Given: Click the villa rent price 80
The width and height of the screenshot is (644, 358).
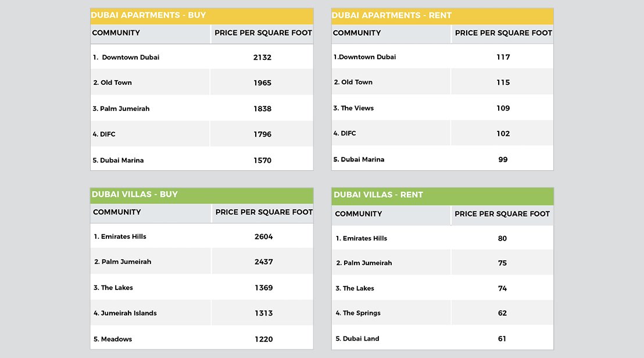Looking at the screenshot, I should (502, 238).
